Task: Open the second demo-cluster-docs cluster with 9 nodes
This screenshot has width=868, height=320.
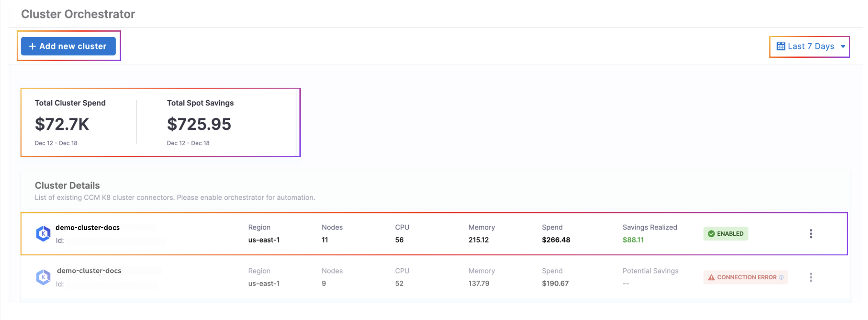Action: tap(89, 271)
